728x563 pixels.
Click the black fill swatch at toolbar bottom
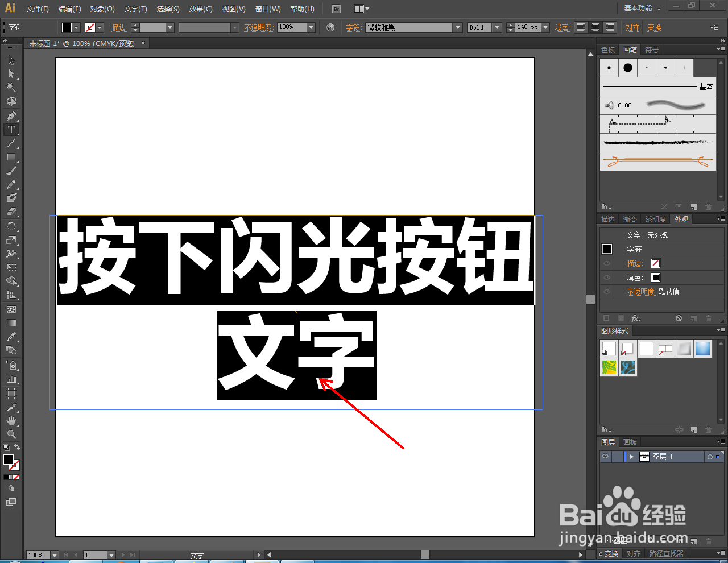click(x=8, y=460)
